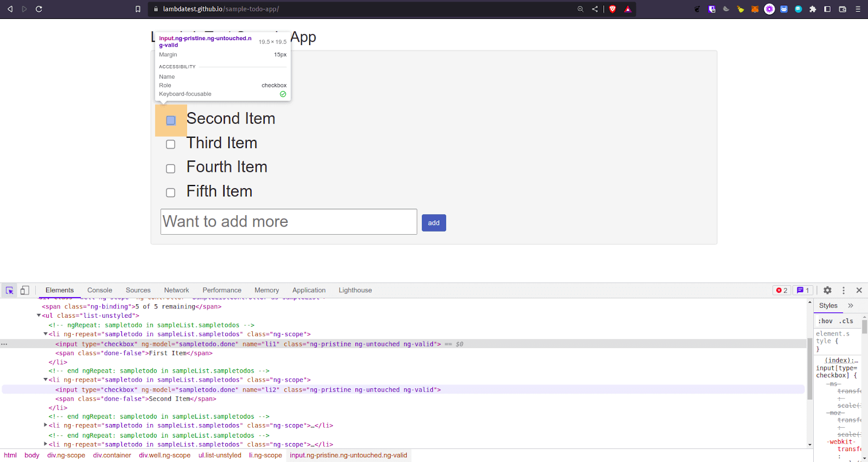This screenshot has height=462, width=868.
Task: Open DevTools settings gear
Action: coord(827,291)
